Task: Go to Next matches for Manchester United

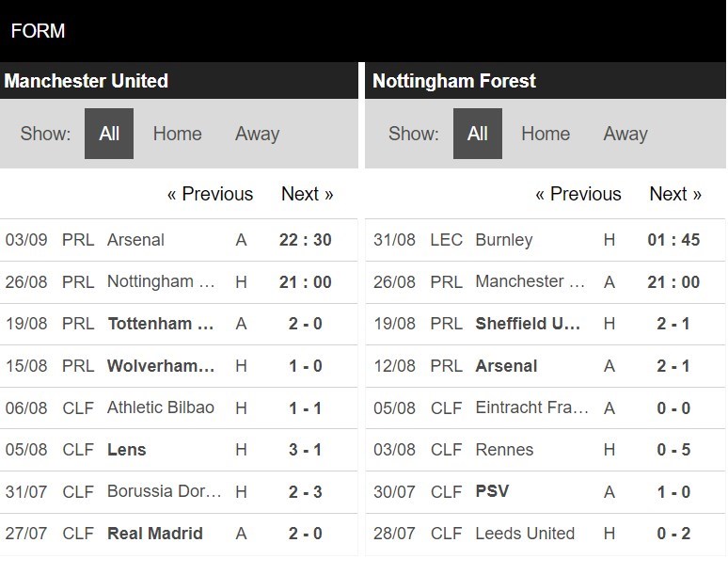Action: [308, 194]
